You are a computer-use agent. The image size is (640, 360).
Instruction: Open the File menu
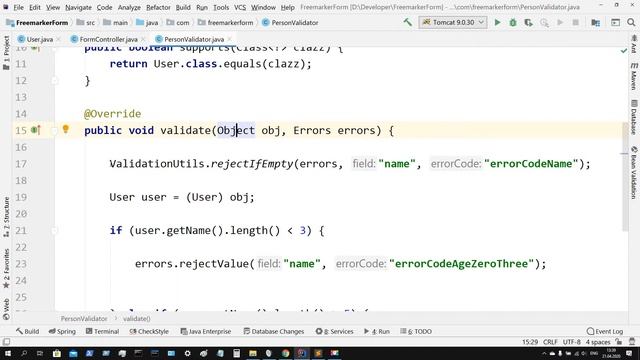point(18,7)
